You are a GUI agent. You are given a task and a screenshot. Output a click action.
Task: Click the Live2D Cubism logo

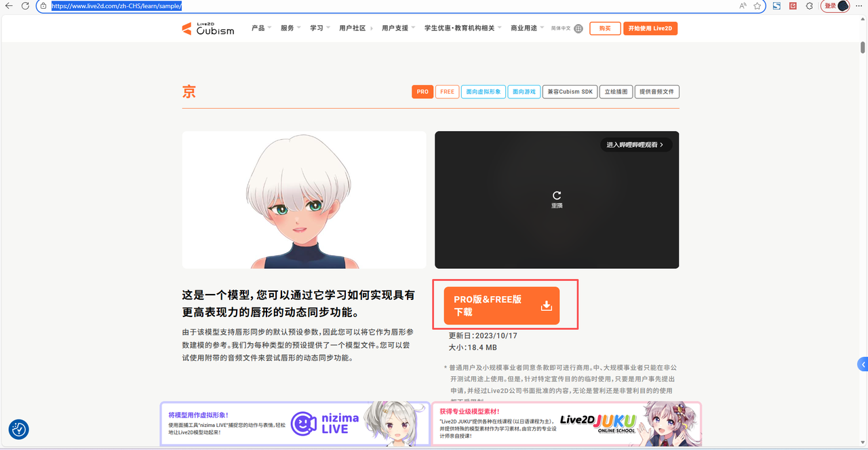[208, 29]
